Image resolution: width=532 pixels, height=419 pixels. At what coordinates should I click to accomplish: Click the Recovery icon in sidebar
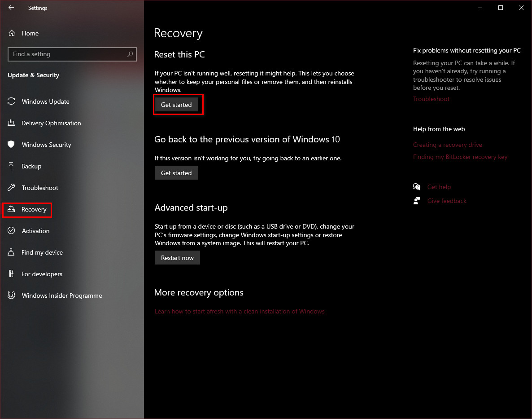[x=11, y=209]
